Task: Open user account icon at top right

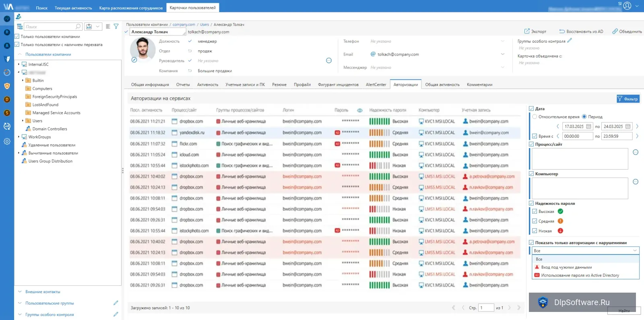Action: (627, 6)
